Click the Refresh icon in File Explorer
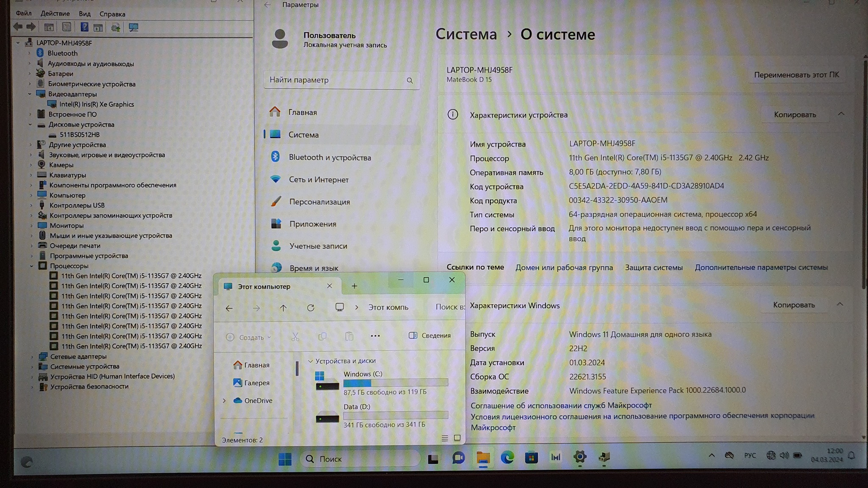The height and width of the screenshot is (488, 868). (311, 308)
